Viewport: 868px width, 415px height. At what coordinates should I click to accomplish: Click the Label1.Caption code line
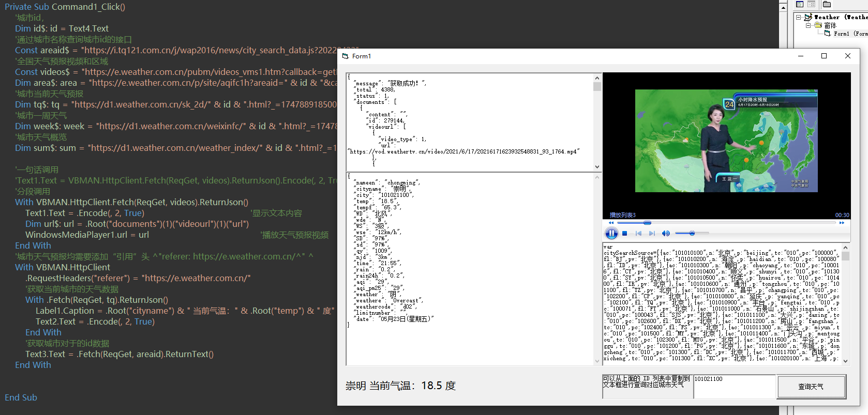(185, 311)
